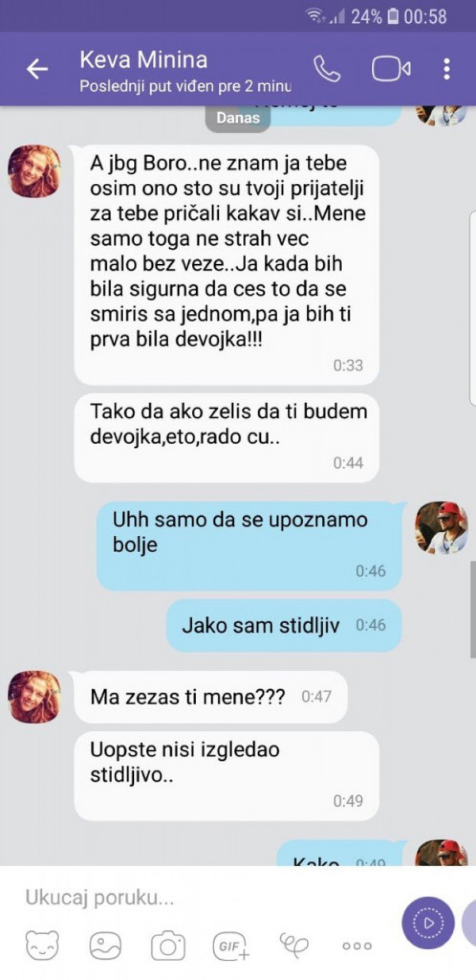Open the three-dot options menu
The width and height of the screenshot is (476, 980).
coord(447,69)
